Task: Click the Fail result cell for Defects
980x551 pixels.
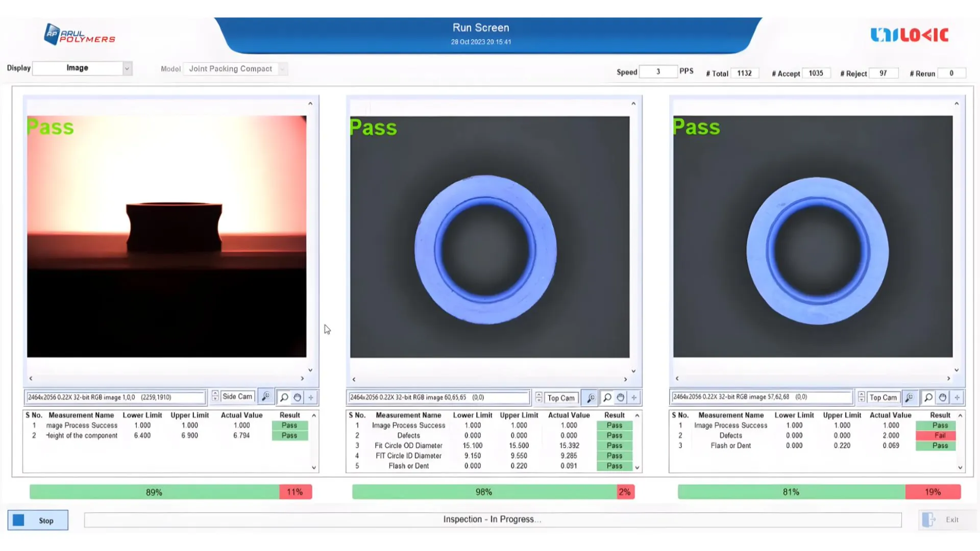Action: [x=940, y=435]
